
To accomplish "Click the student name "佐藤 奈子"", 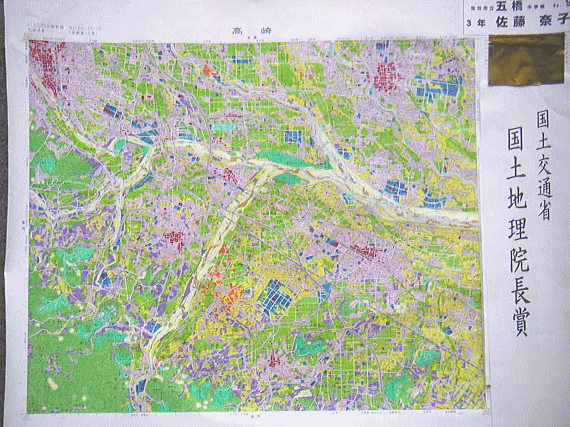I will [533, 21].
